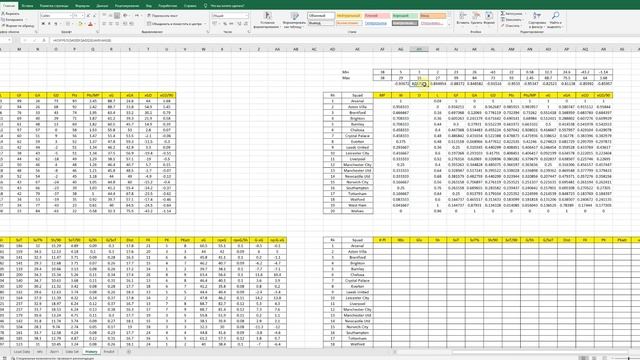The image size is (640, 360).
Task: Open Alignment group dialog launcher
Action: point(207,31)
